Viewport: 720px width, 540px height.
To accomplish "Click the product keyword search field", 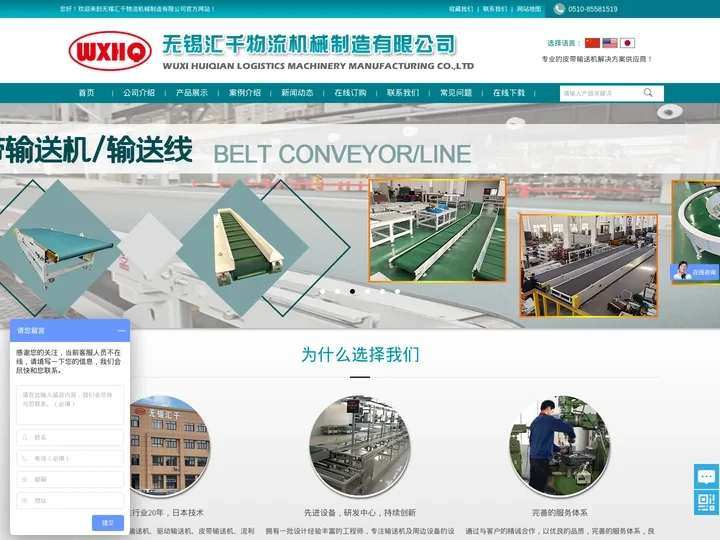I will pyautogui.click(x=600, y=93).
